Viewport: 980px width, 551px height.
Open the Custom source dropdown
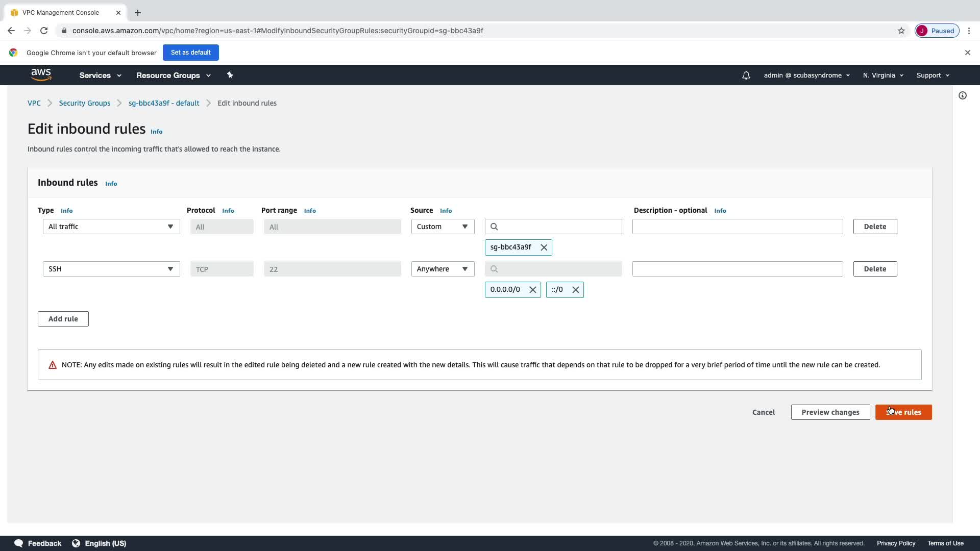point(443,227)
